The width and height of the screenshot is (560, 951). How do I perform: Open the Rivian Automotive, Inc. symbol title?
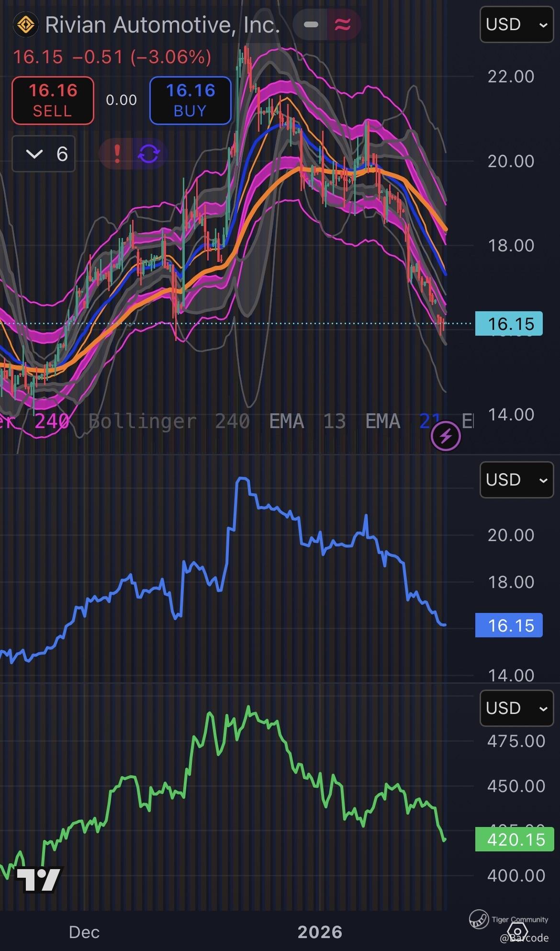point(162,24)
